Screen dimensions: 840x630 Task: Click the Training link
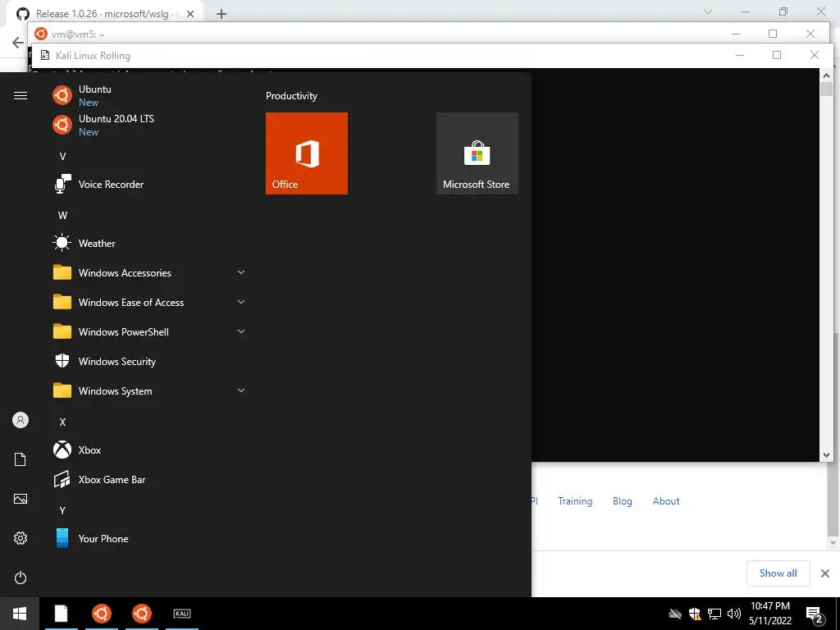pyautogui.click(x=575, y=501)
